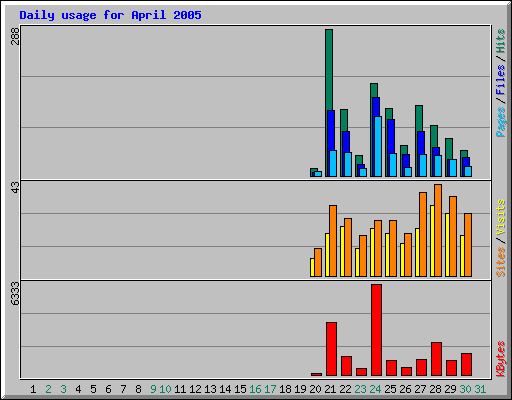This screenshot has width=512, height=400.
Task: Click day label 29 on the x-axis
Action: coord(450,389)
